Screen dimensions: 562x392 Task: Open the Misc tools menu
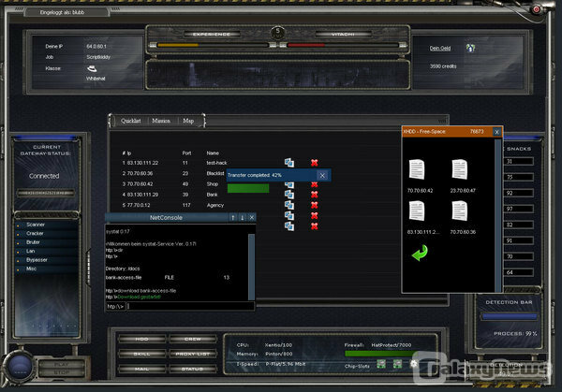(46, 269)
